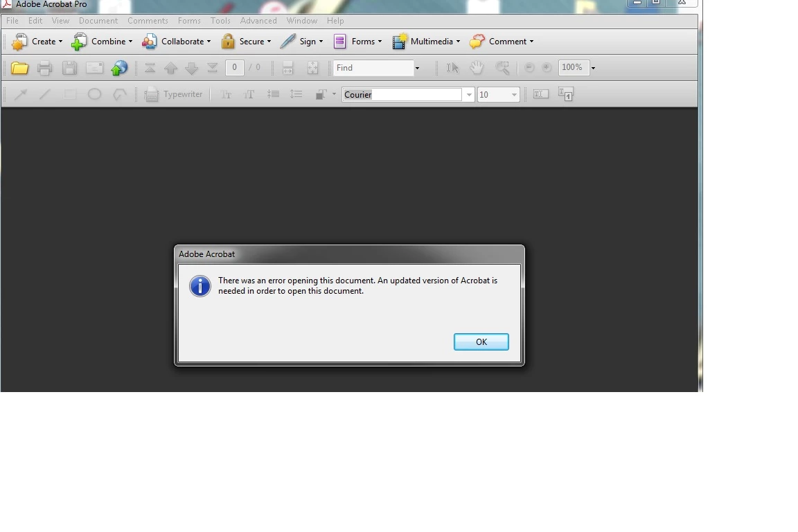798x532 pixels.
Task: Click the decrease line spacing icon
Action: coord(273,94)
